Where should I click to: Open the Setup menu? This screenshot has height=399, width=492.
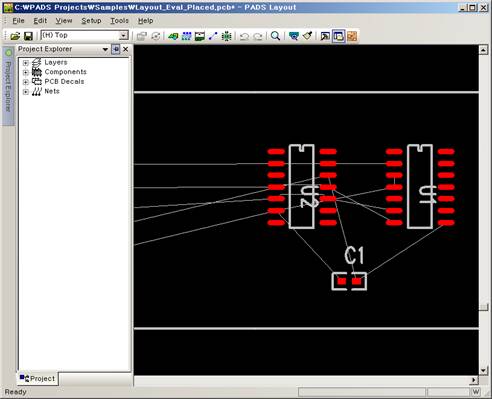coord(91,21)
